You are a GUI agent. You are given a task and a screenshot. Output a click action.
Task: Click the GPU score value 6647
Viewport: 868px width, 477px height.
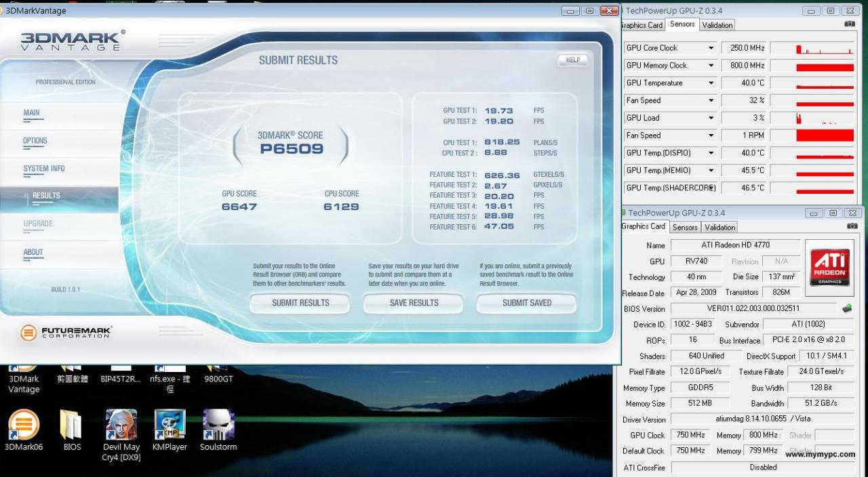click(239, 207)
